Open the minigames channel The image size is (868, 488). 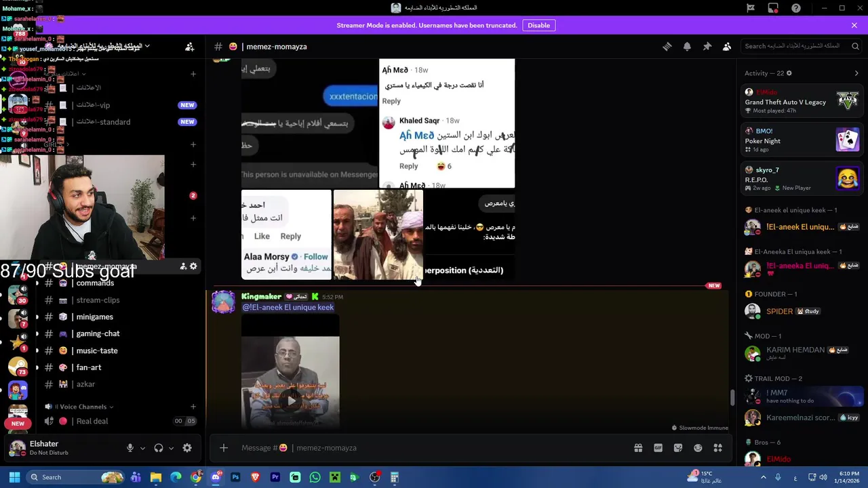click(x=94, y=317)
